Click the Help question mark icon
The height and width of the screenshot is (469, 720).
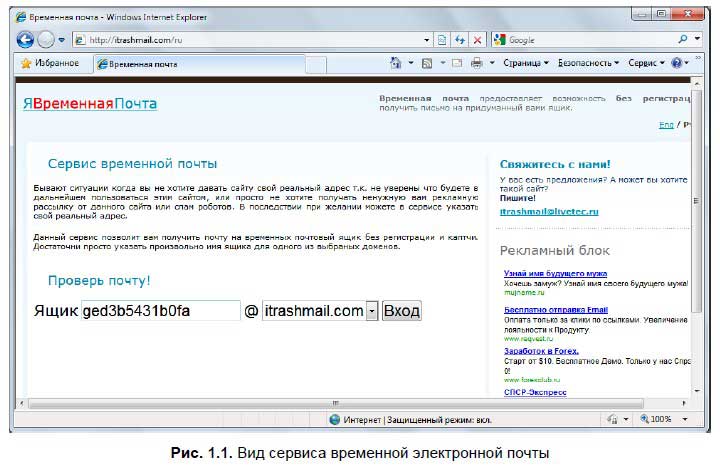pos(677,63)
